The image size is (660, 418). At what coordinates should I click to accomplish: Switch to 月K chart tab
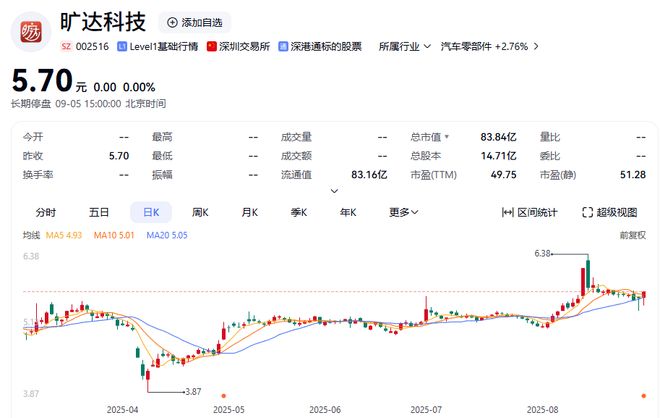pyautogui.click(x=250, y=212)
